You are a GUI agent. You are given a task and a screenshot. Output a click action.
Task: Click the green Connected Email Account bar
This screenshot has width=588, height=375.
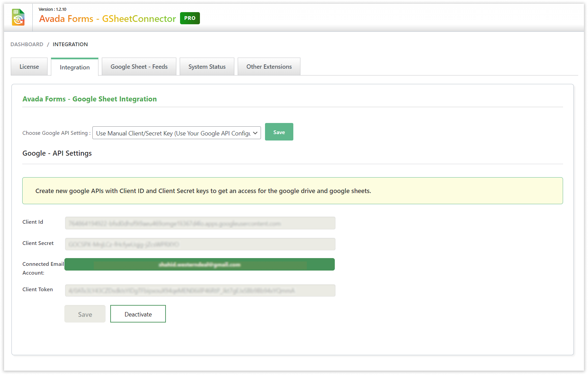[200, 264]
